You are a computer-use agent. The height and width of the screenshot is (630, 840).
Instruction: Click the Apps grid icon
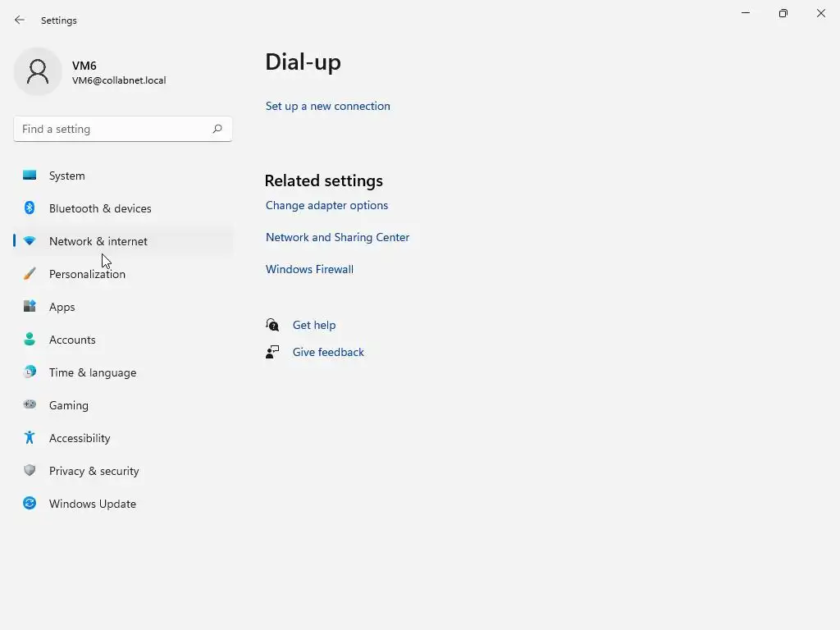point(30,307)
